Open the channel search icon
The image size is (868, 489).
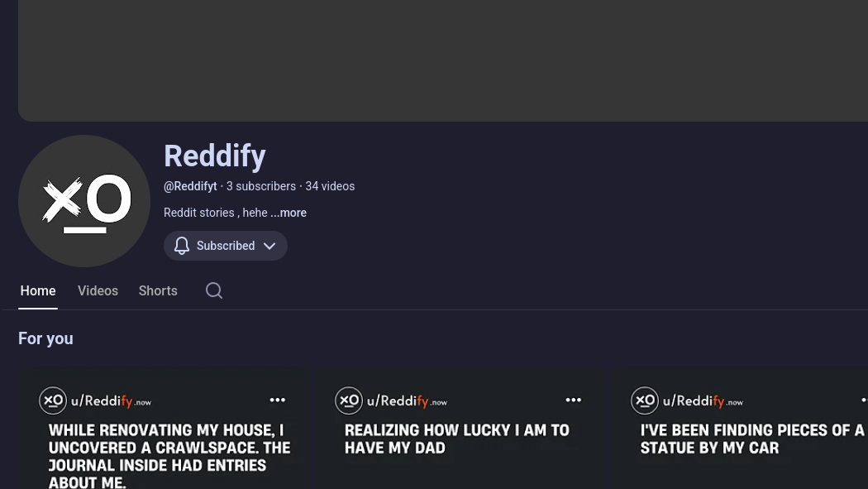tap(213, 290)
